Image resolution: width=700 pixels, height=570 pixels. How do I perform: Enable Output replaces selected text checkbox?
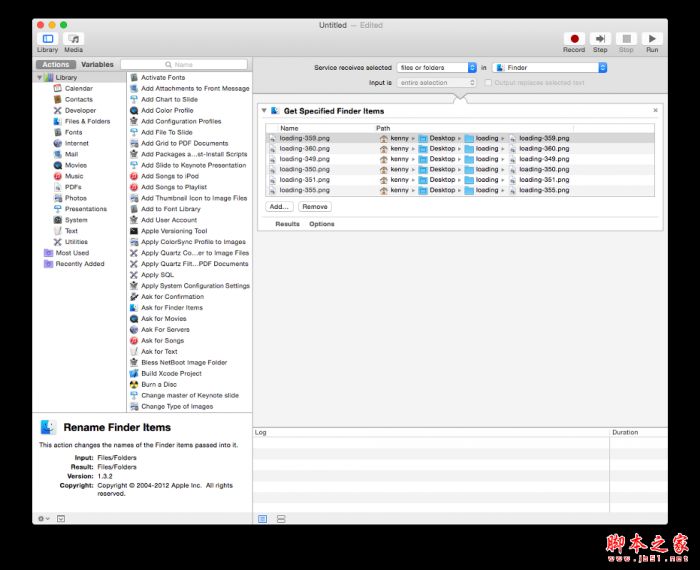(487, 83)
